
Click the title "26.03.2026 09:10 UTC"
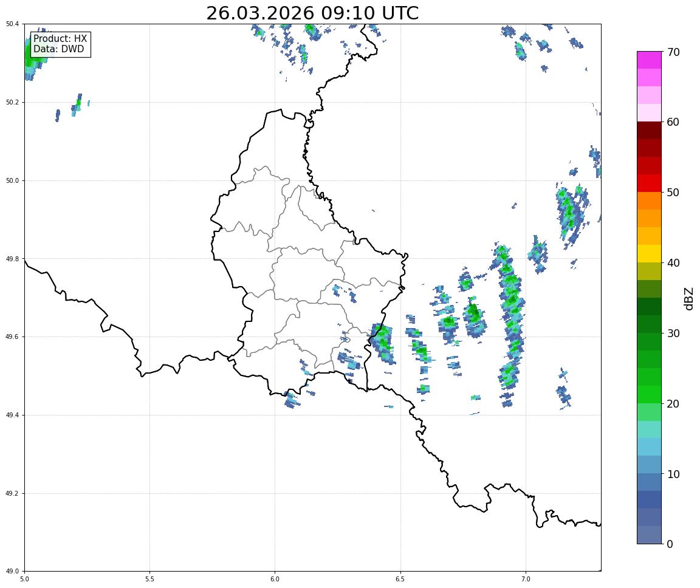click(x=312, y=13)
